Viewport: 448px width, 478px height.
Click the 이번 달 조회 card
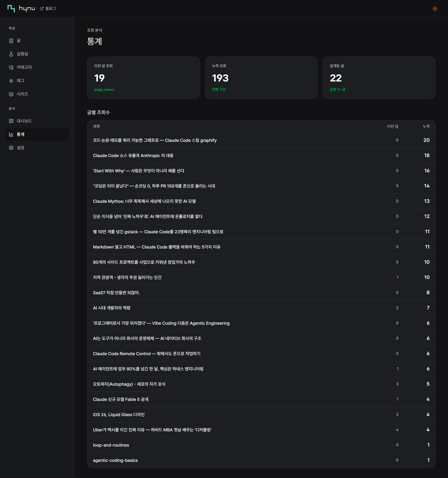(143, 78)
